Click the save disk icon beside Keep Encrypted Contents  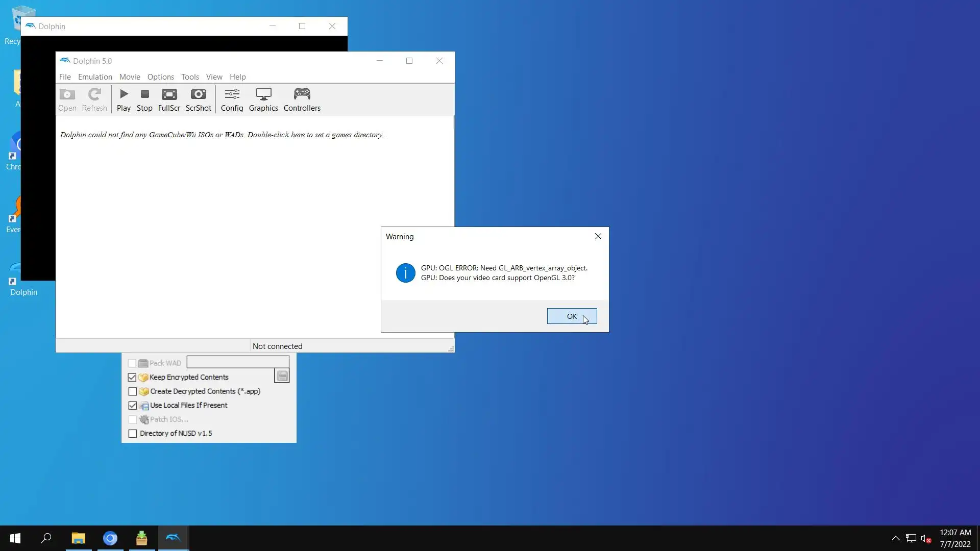tap(282, 377)
